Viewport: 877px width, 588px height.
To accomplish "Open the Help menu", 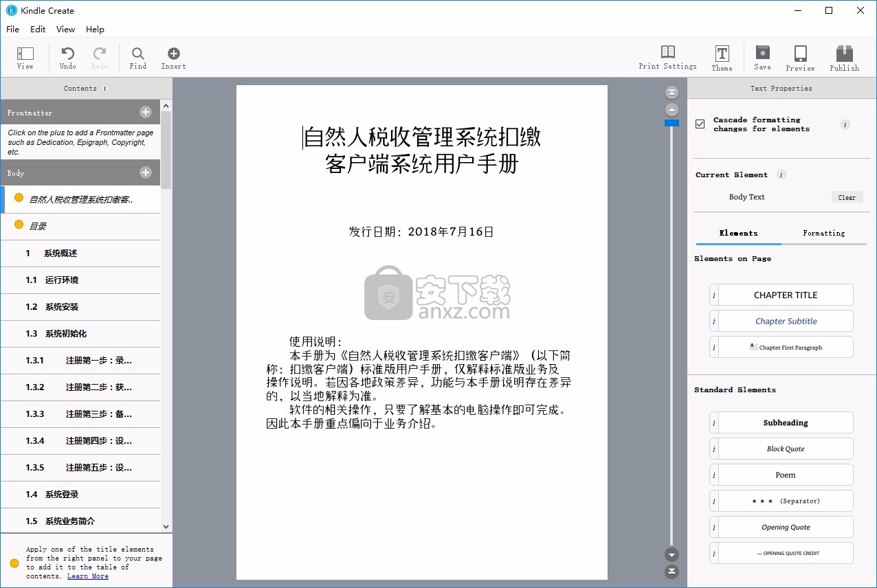I will pyautogui.click(x=95, y=29).
